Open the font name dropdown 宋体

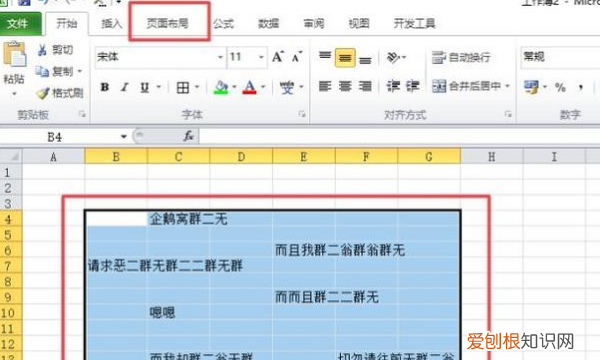pyautogui.click(x=220, y=57)
